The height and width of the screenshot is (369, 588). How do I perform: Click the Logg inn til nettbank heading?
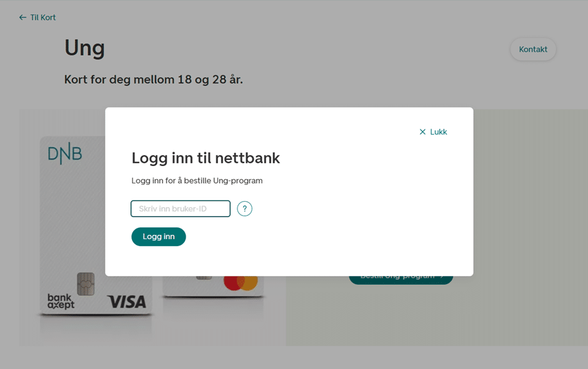pyautogui.click(x=206, y=158)
